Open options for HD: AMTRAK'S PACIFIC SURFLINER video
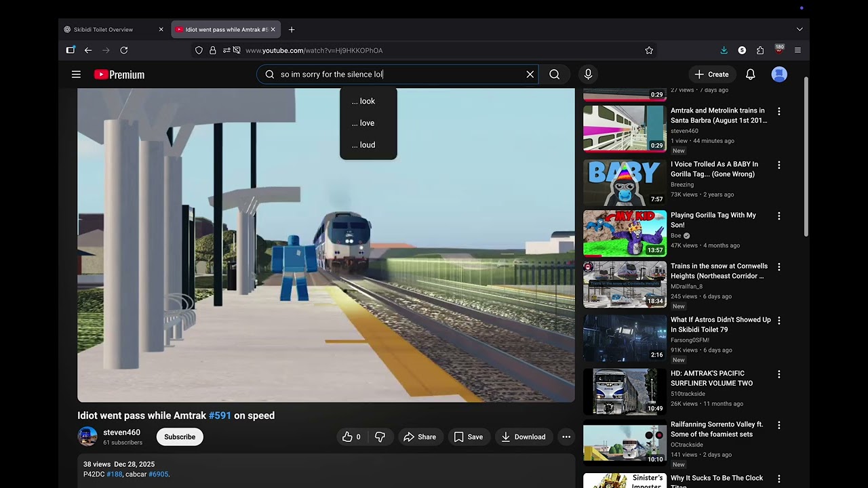This screenshot has width=868, height=488. pos(778,374)
